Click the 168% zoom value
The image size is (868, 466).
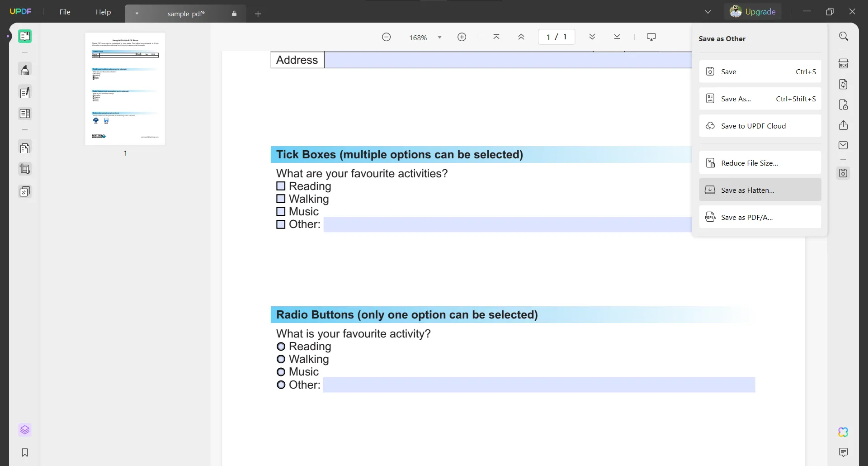(418, 38)
